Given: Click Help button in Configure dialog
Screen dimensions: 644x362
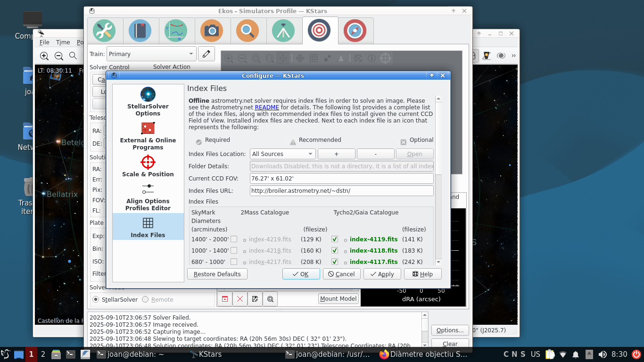Looking at the screenshot, I should 422,274.
